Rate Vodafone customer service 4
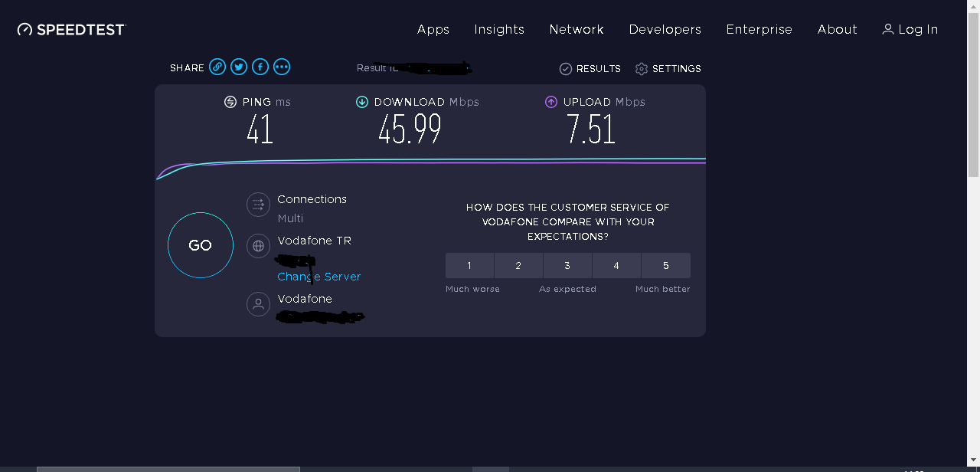 coord(616,265)
